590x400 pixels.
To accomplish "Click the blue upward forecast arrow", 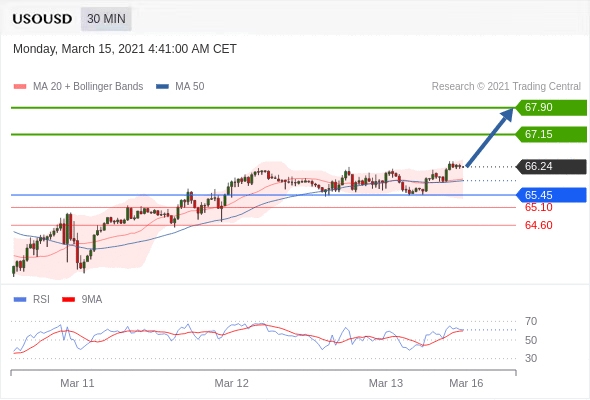I will (490, 137).
